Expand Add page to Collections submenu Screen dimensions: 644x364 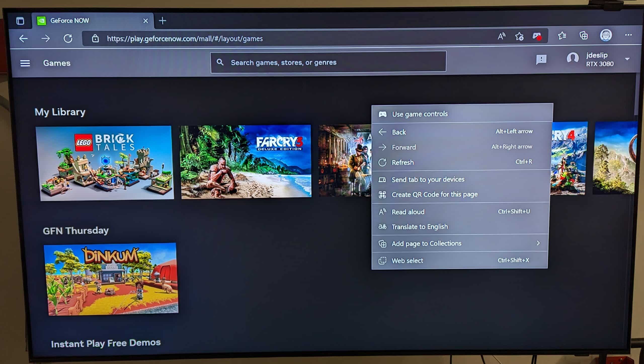click(x=460, y=243)
